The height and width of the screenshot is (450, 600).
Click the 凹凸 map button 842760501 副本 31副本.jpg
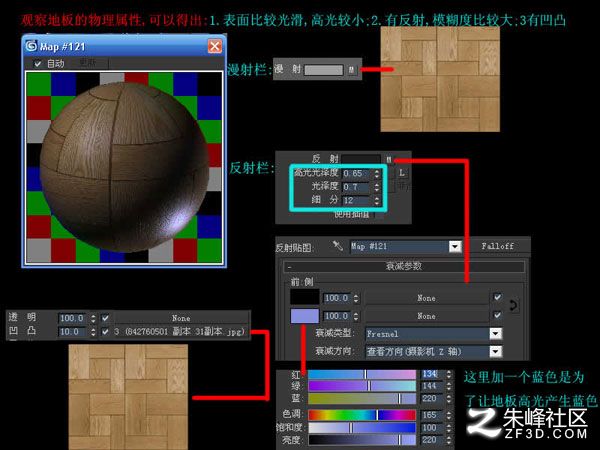pyautogui.click(x=181, y=332)
